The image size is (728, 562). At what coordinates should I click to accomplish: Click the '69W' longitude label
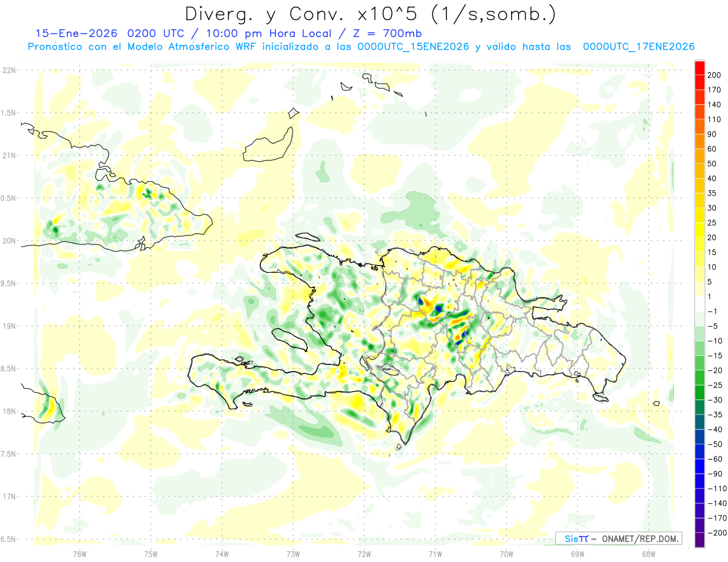[578, 554]
